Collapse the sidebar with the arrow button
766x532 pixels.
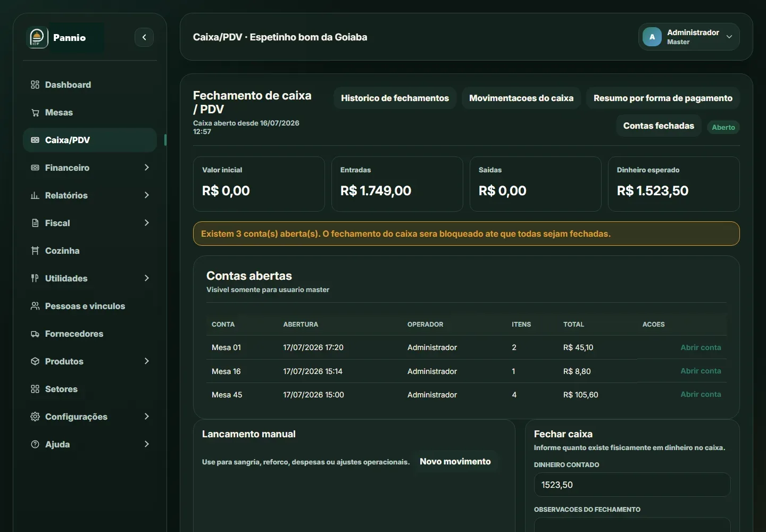click(x=144, y=37)
